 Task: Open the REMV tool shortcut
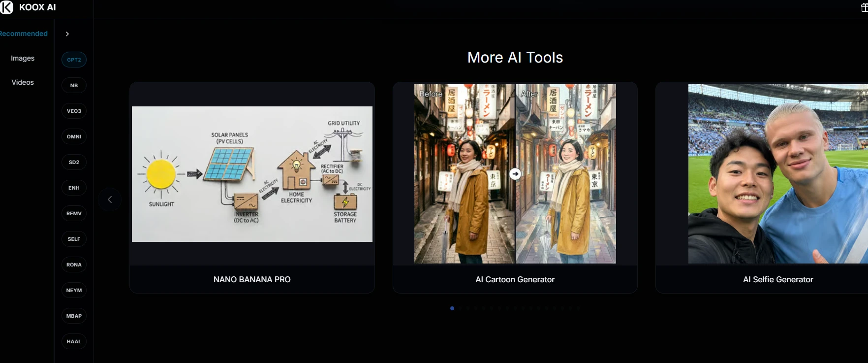point(74,213)
